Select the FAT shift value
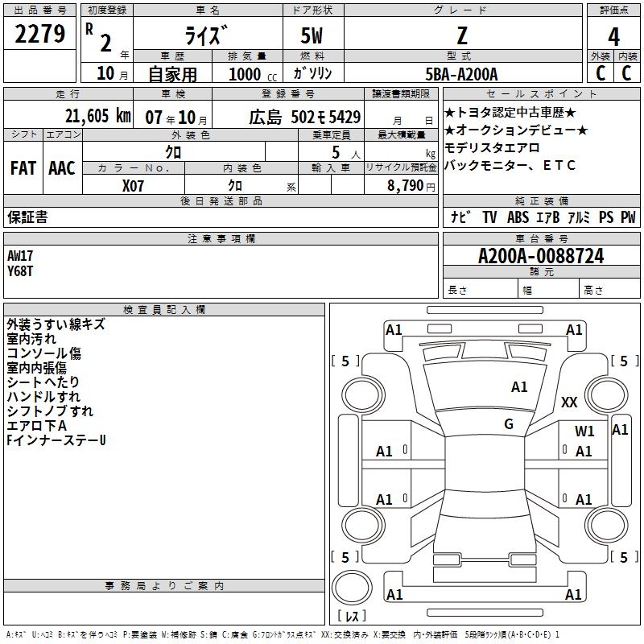 click(23, 168)
